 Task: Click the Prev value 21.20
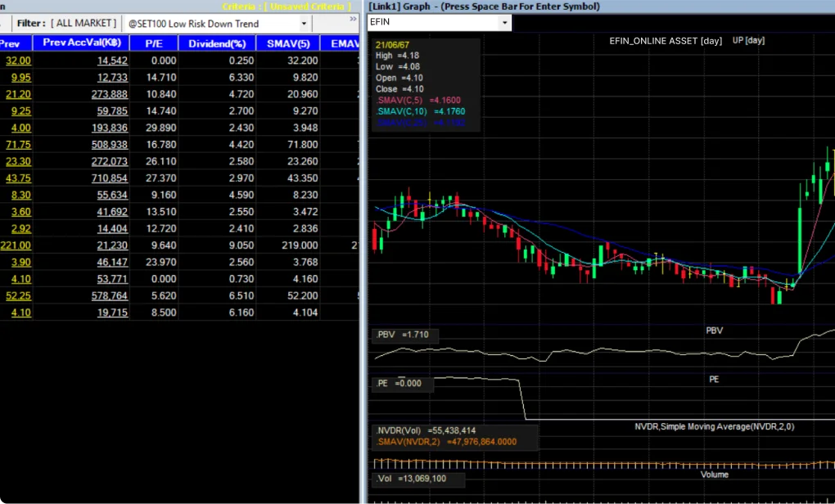18,94
